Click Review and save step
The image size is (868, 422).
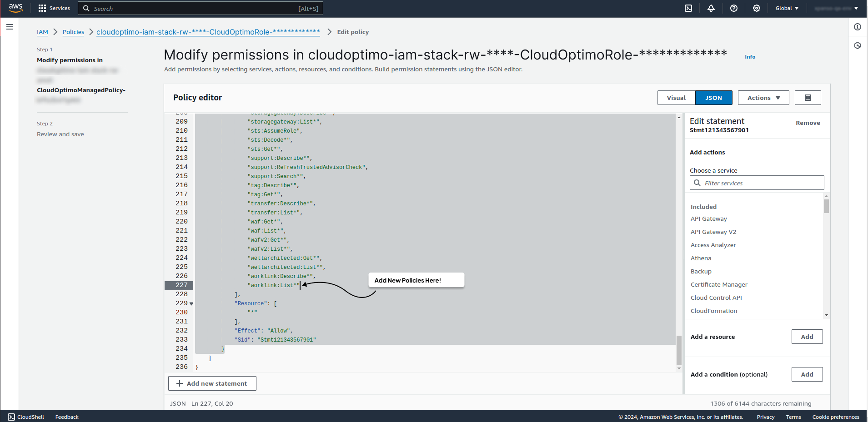pyautogui.click(x=60, y=134)
